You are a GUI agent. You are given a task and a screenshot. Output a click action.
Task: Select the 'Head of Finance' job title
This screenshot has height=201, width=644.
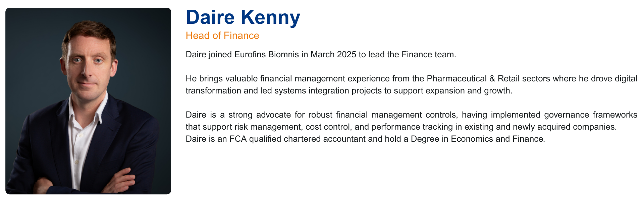pyautogui.click(x=222, y=36)
